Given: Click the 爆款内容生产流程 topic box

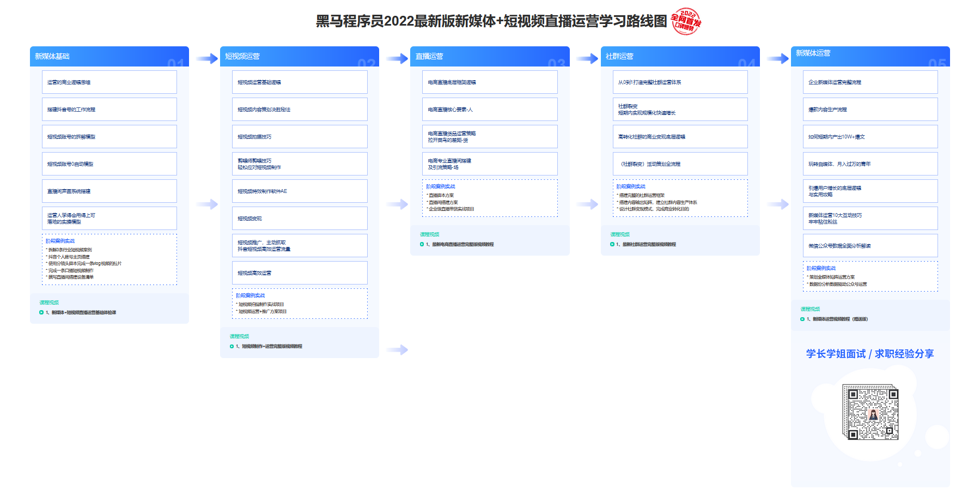Looking at the screenshot, I should (x=870, y=110).
